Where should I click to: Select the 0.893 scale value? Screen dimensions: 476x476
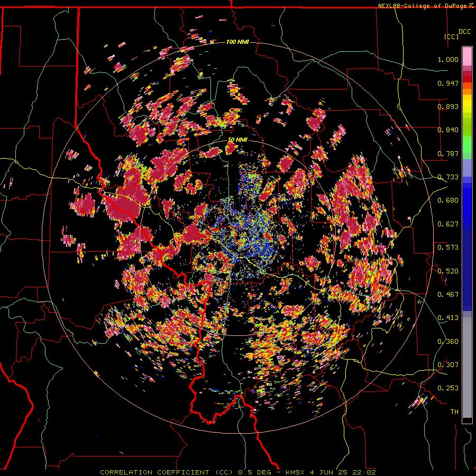coord(448,106)
